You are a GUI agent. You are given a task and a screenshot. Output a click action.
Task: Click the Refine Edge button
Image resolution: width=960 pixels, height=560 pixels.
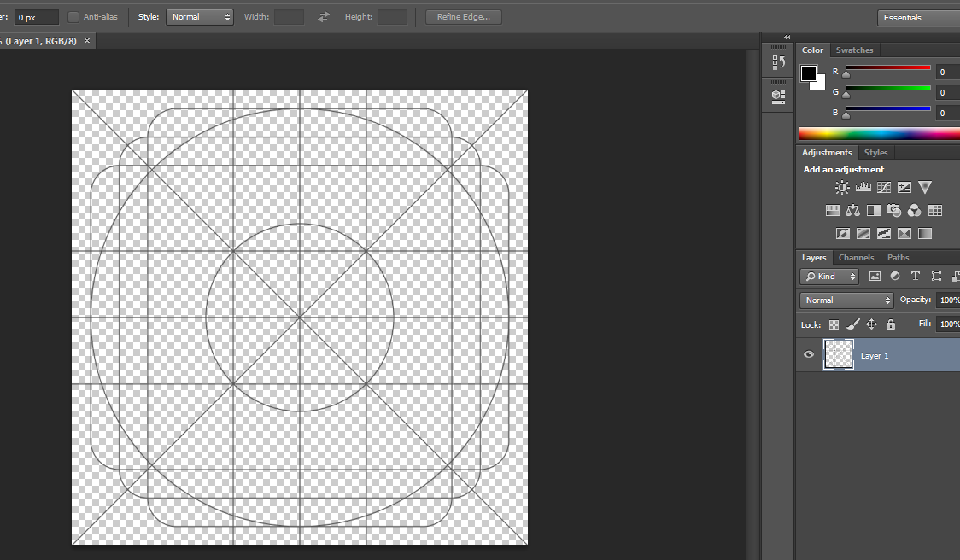464,17
